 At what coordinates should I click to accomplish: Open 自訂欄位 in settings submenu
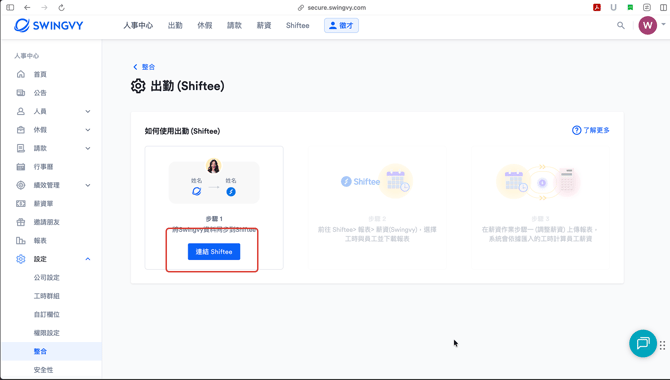point(47,314)
